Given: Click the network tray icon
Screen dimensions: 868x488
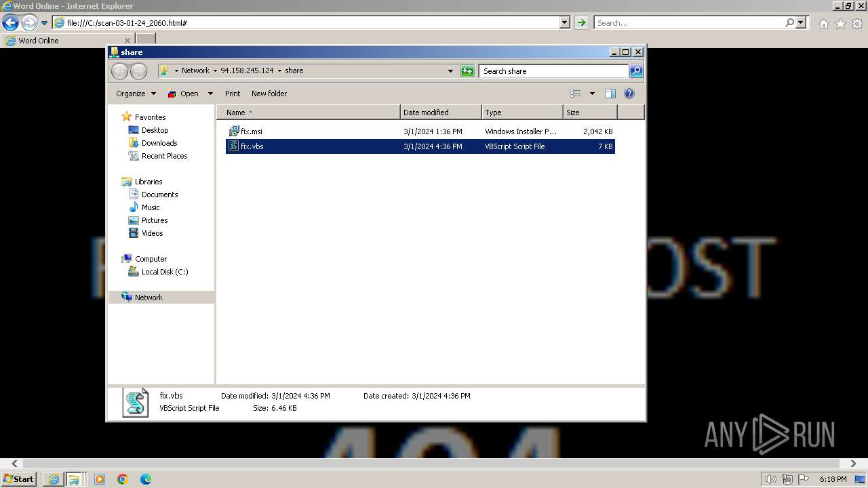Looking at the screenshot, I should tap(787, 479).
